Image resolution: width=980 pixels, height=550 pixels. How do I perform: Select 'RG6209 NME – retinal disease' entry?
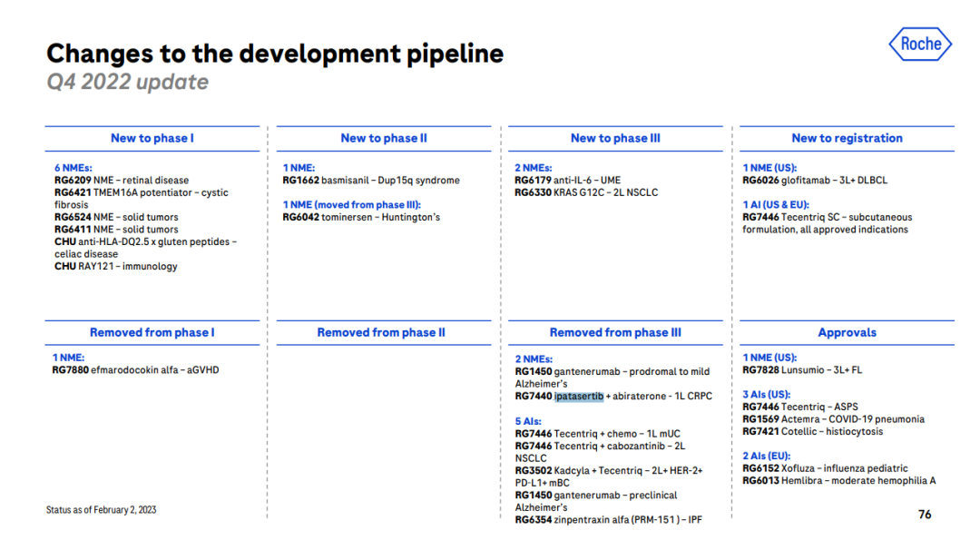click(122, 180)
